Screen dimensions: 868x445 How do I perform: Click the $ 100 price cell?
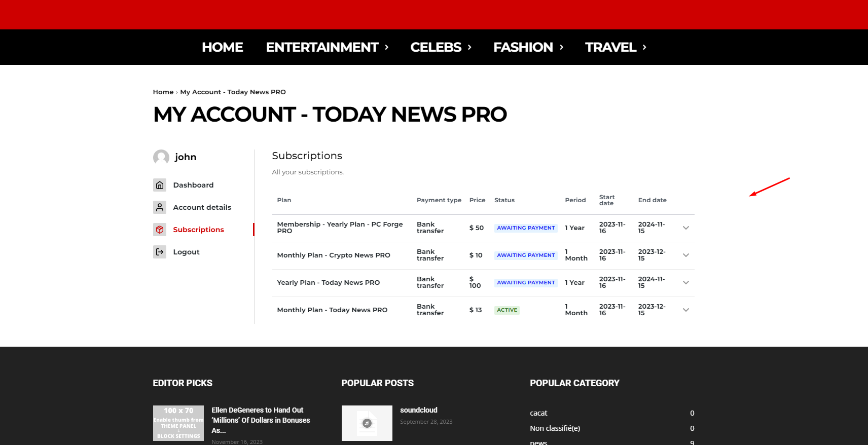pyautogui.click(x=475, y=283)
